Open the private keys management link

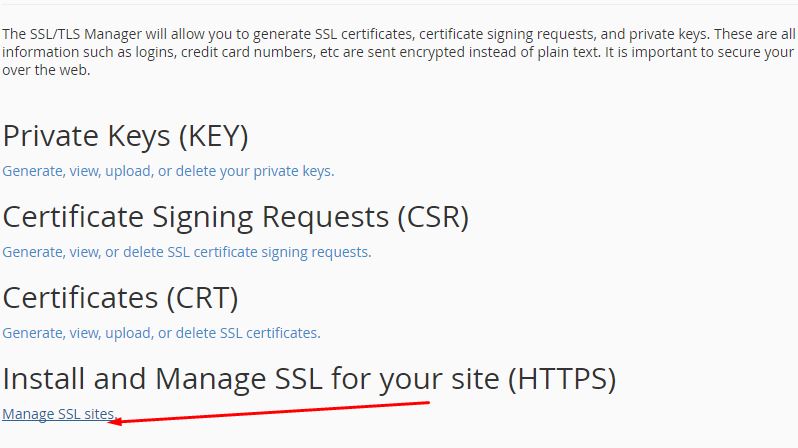(x=168, y=171)
